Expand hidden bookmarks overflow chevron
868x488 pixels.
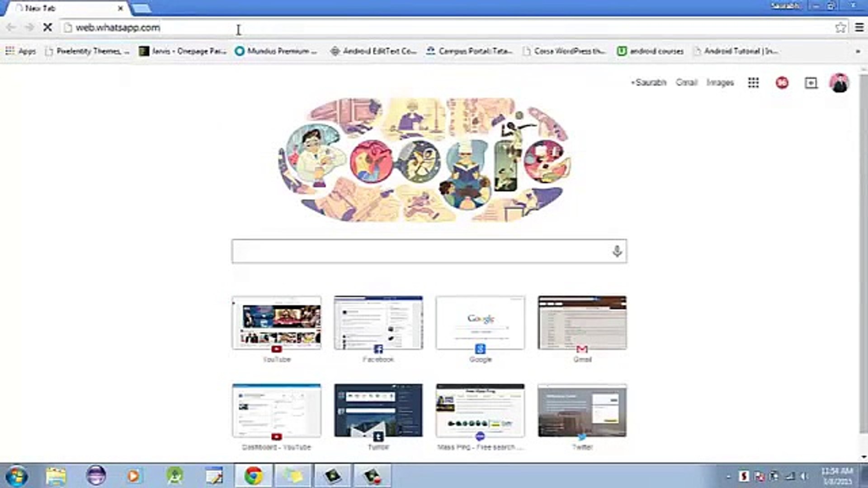click(858, 51)
